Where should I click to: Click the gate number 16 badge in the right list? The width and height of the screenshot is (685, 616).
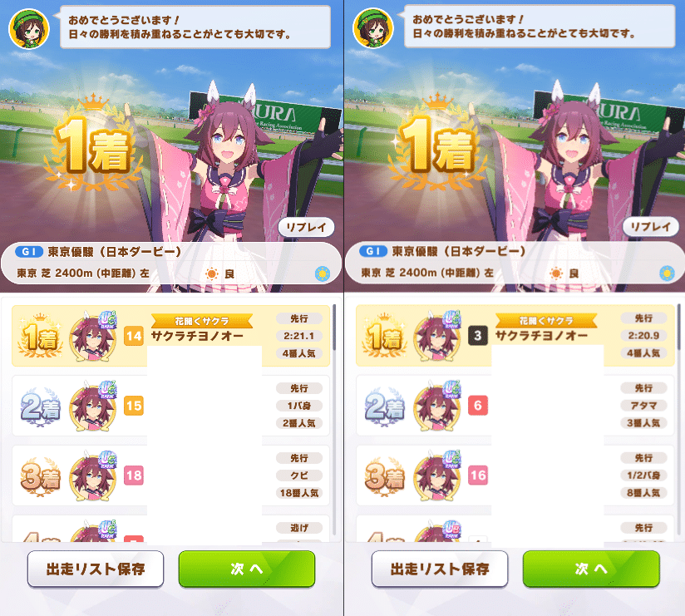pos(478,476)
